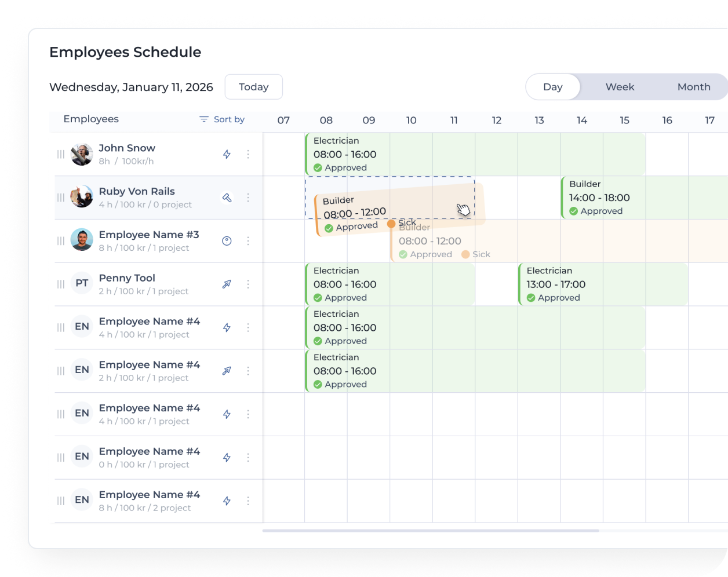This screenshot has width=728, height=577.
Task: Click the name Penny Tool
Action: [127, 278]
